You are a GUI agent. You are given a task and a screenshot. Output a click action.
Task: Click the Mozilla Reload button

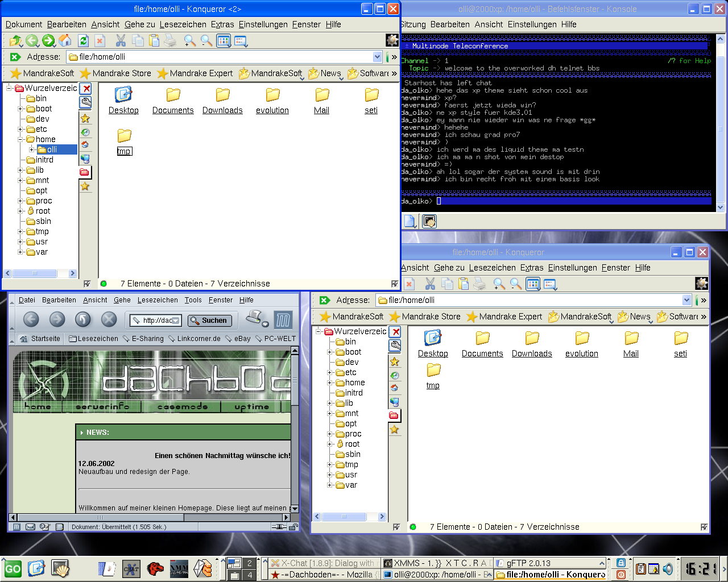(x=83, y=319)
